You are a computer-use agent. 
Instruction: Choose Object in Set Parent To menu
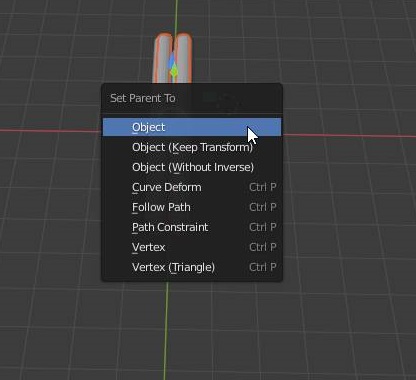[192, 127]
